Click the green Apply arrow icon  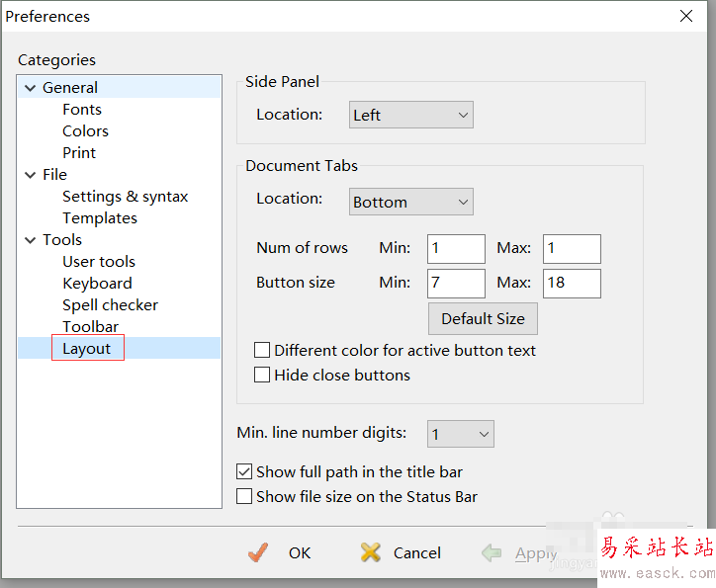click(x=492, y=553)
